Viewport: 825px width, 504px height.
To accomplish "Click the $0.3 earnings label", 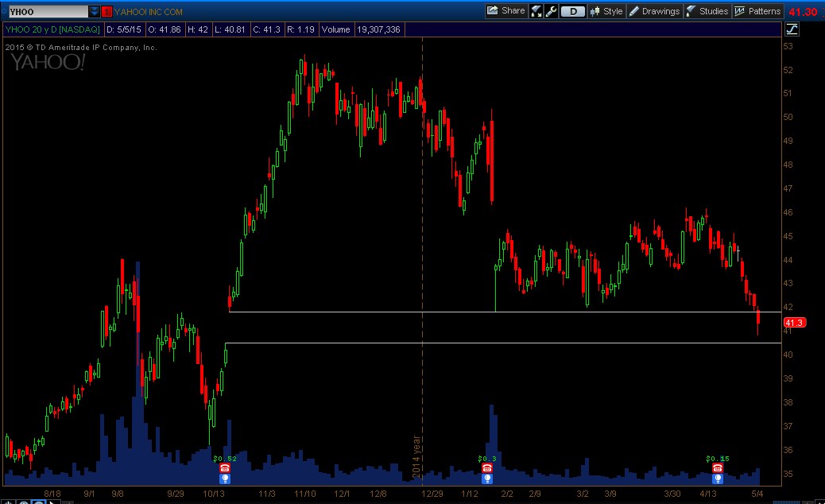I will click(x=487, y=459).
